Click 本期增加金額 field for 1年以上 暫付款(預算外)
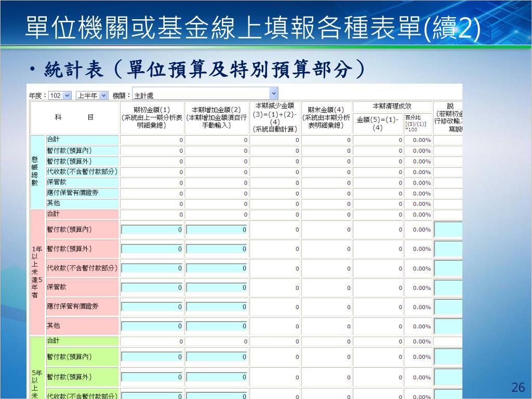 [x=217, y=249]
